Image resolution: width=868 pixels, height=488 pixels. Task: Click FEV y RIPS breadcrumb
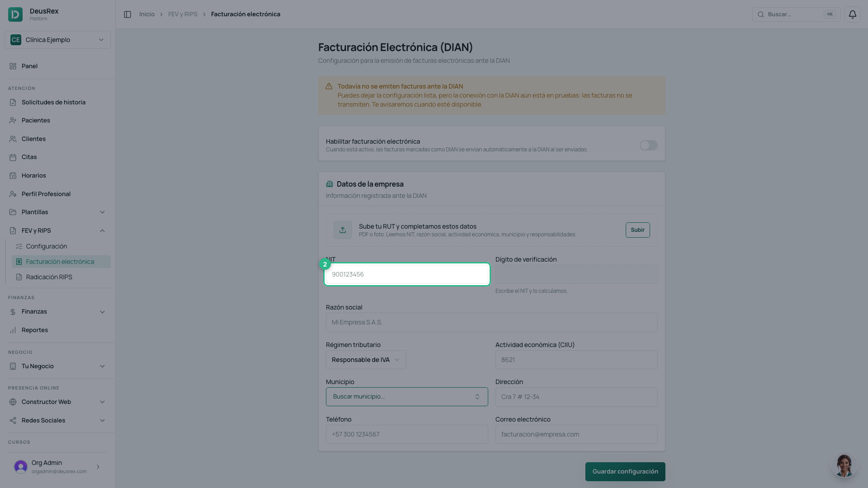pos(183,14)
